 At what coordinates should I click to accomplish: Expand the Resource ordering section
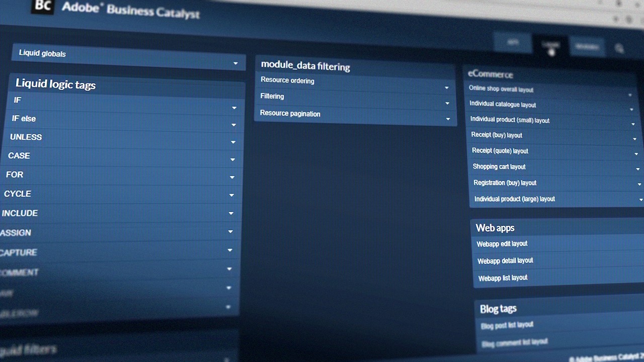point(446,88)
